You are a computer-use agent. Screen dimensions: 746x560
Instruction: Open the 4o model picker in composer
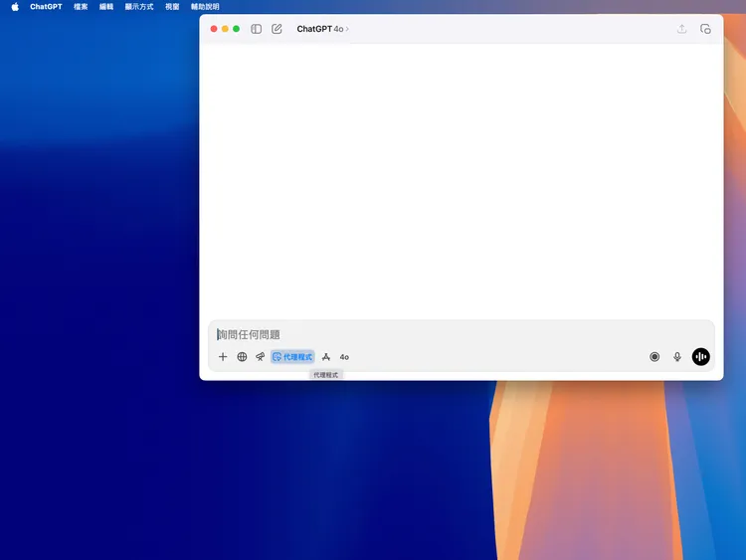click(344, 357)
